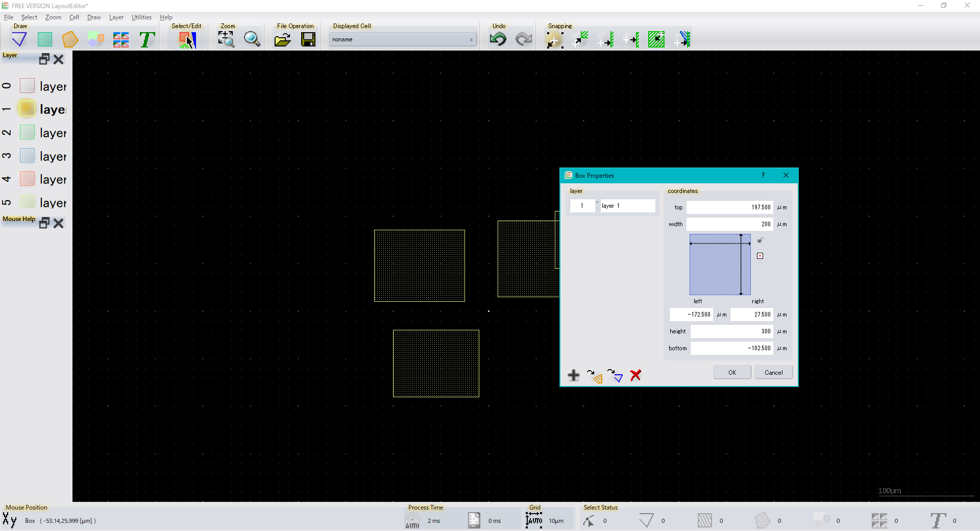Open the Cell menu
The image size is (980, 531).
pyautogui.click(x=74, y=17)
